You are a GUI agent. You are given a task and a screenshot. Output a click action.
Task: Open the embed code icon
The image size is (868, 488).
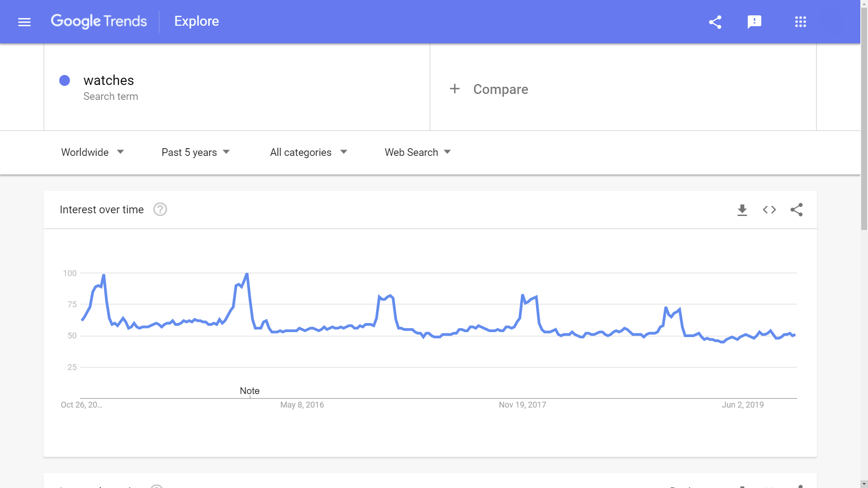click(x=769, y=210)
